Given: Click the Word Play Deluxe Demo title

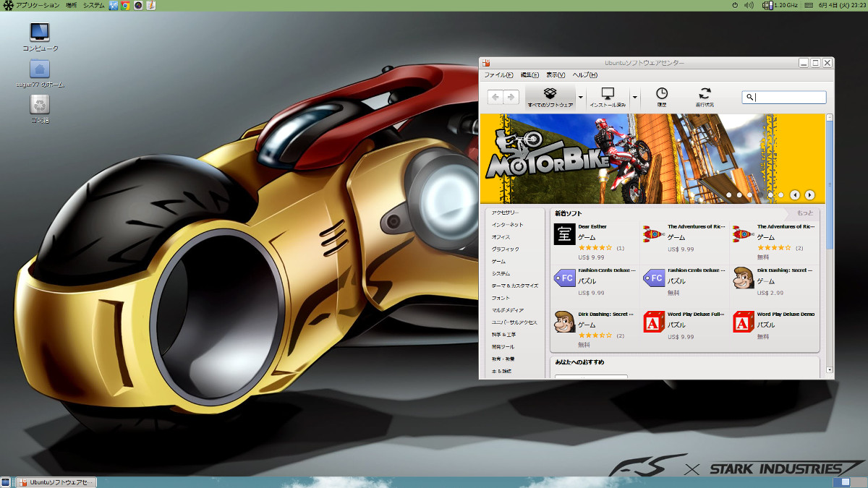Looking at the screenshot, I should pos(786,314).
